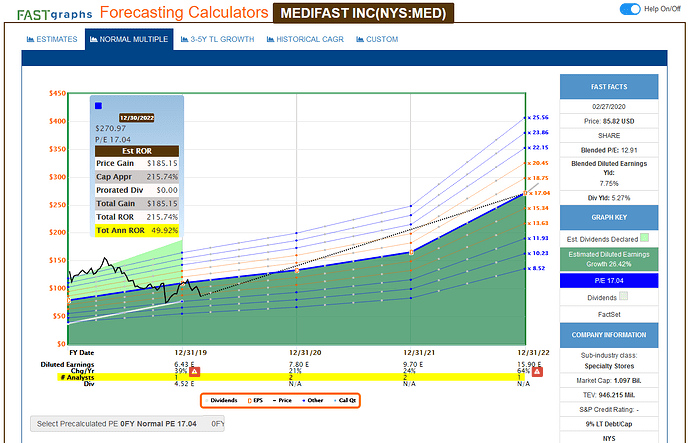
Task: Click the FactSet source label
Action: pyautogui.click(x=609, y=314)
